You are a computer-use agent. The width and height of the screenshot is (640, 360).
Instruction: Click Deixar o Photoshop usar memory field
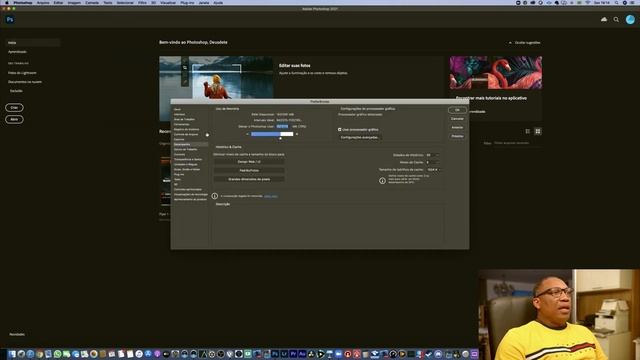[282, 127]
